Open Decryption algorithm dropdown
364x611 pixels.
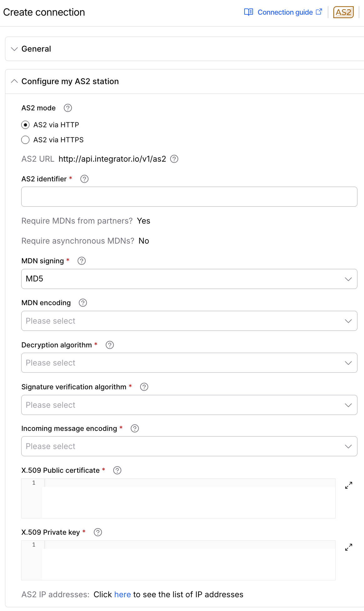point(189,363)
